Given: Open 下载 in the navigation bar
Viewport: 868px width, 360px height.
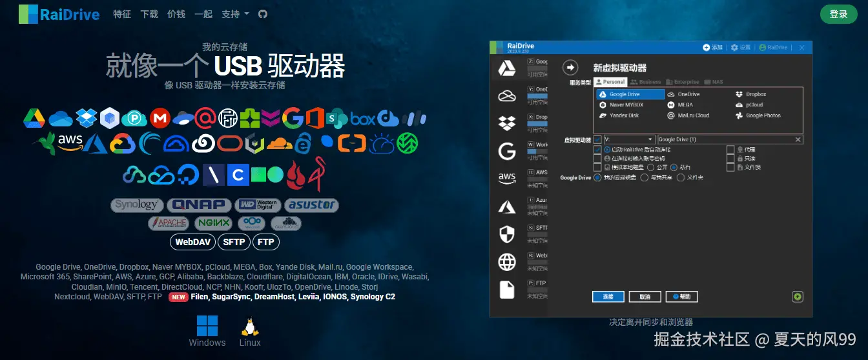Looking at the screenshot, I should coord(149,14).
